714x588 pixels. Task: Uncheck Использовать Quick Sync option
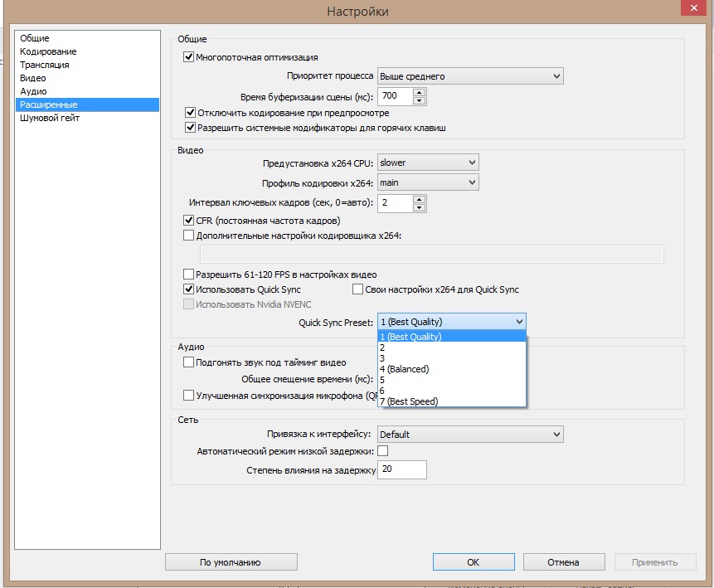188,289
